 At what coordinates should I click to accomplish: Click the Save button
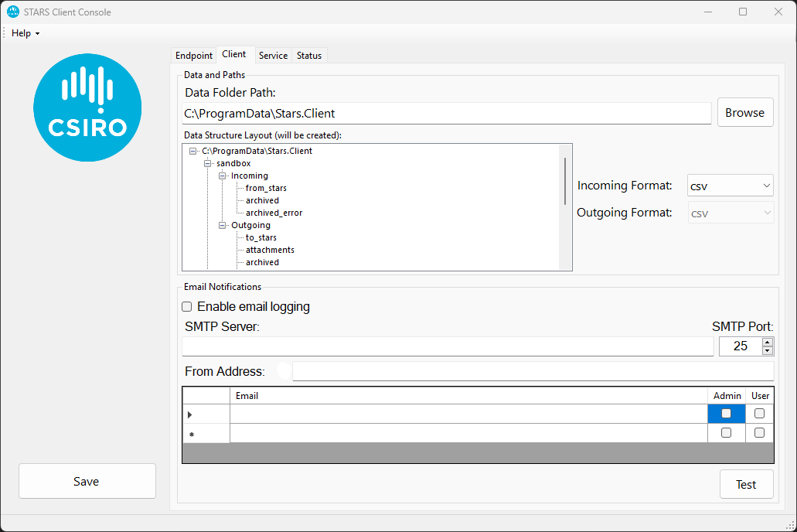tap(87, 481)
